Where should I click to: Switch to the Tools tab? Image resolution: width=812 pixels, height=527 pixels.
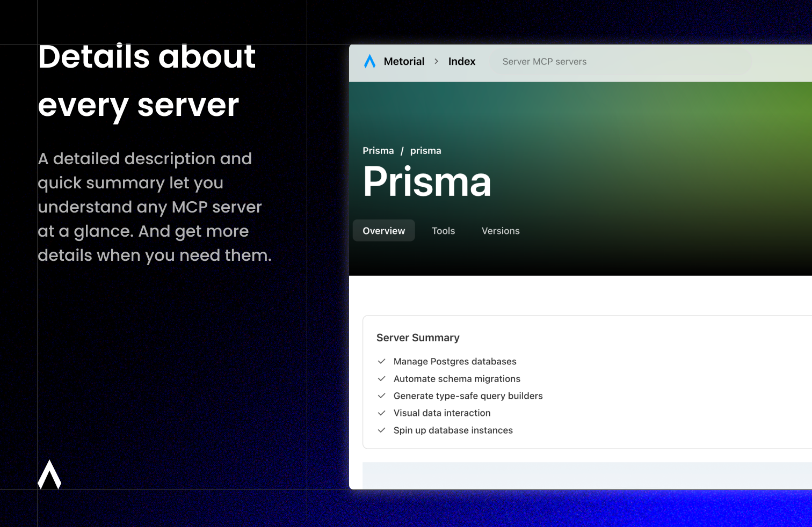444,231
